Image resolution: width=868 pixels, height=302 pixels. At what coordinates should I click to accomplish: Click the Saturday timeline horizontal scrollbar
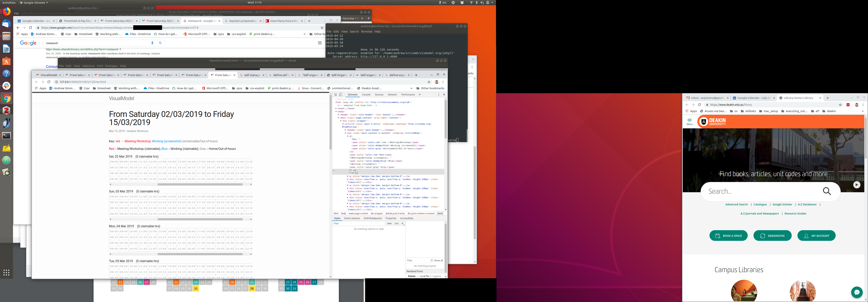(x=200, y=184)
